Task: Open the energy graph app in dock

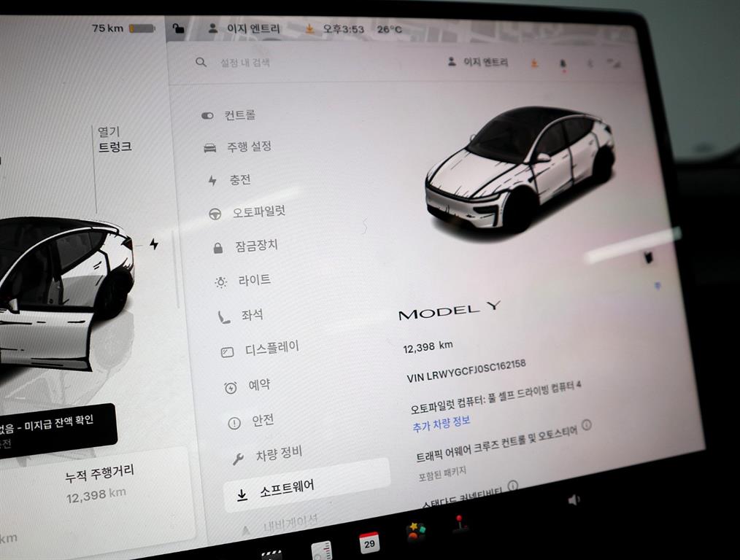Action: 322,551
